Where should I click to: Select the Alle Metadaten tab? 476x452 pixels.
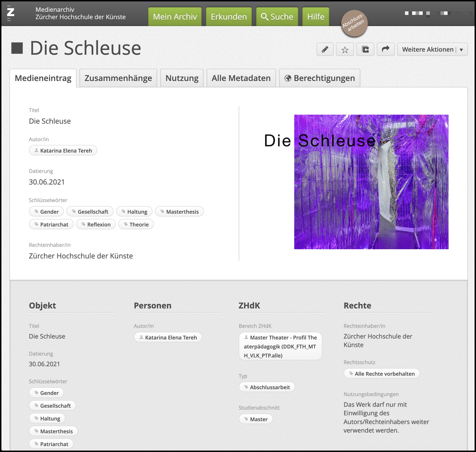click(x=241, y=78)
